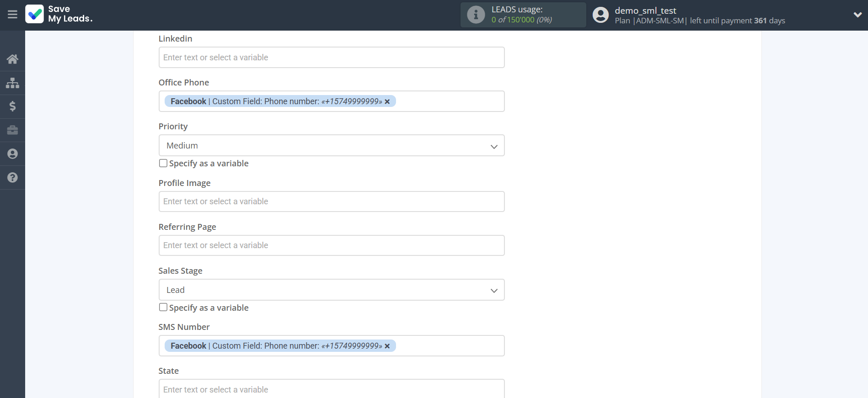Check 'Specify as a variable' under Sales Stage
The image size is (868, 398).
[163, 308]
